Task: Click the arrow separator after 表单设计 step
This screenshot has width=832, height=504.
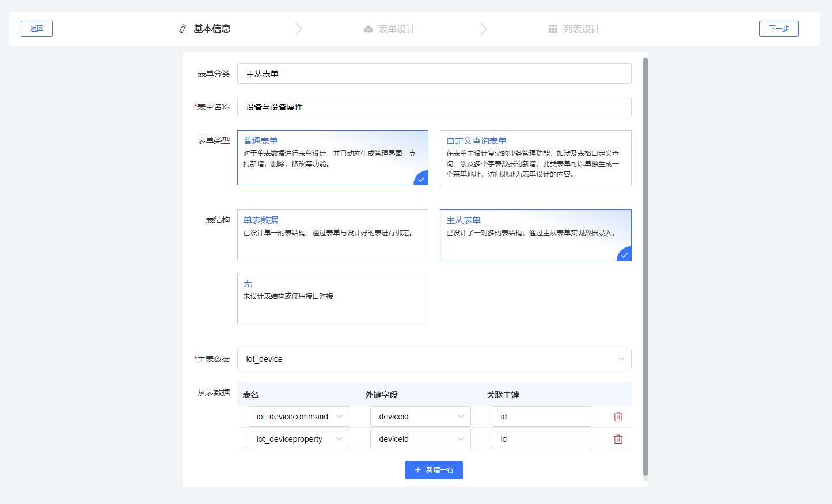Action: pyautogui.click(x=483, y=29)
